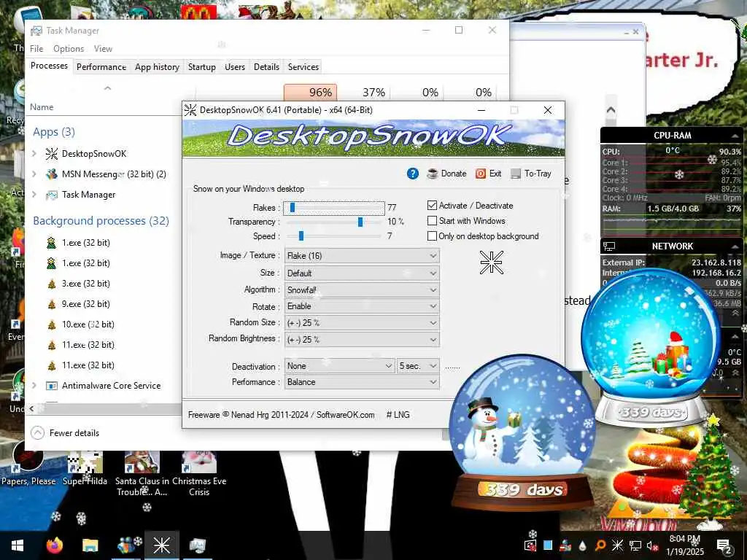Enable Start with Windows checkbox
747x560 pixels.
432,220
